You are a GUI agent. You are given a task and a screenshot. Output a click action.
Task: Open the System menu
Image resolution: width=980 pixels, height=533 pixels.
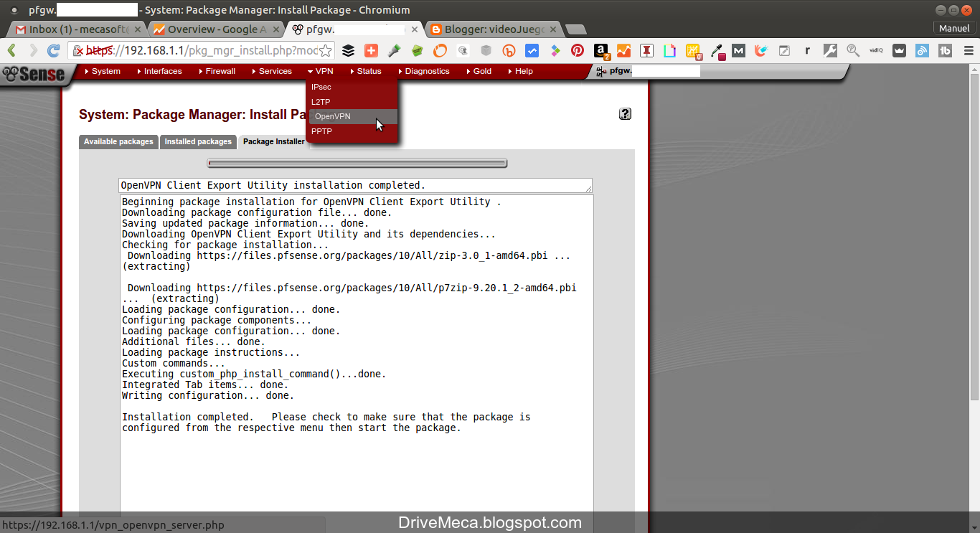coord(102,71)
